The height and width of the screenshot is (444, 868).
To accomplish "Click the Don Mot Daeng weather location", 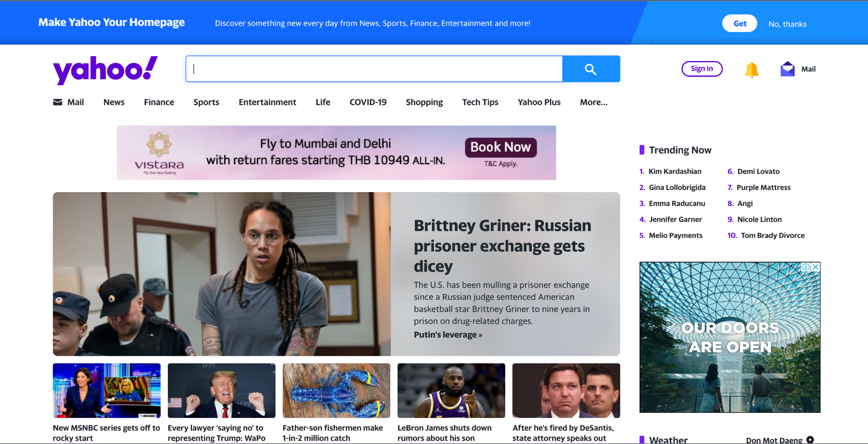I will pos(774,440).
